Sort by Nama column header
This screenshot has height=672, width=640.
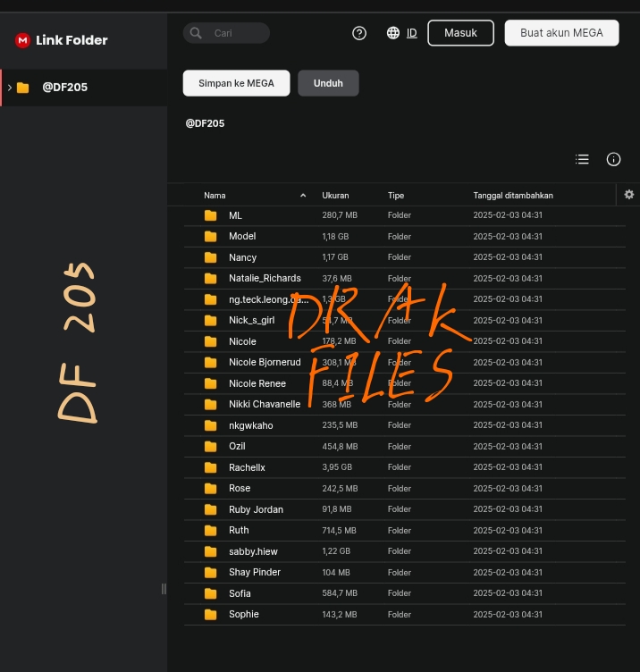point(215,196)
